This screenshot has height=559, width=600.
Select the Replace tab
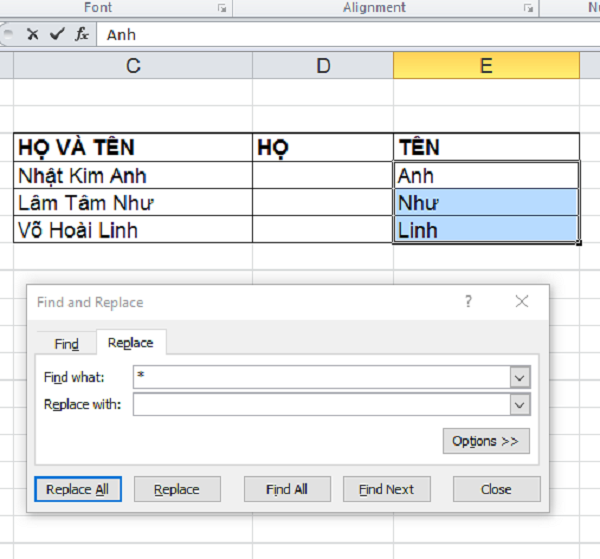tap(131, 343)
